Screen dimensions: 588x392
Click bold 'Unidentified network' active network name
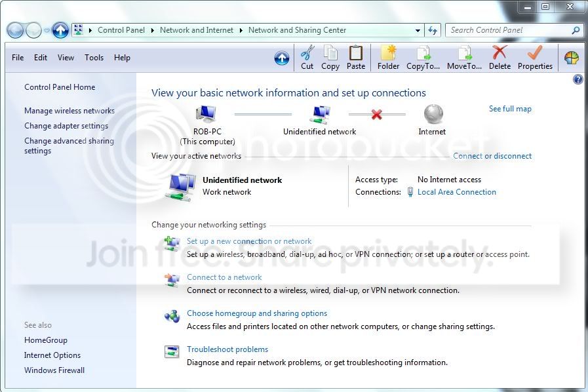tap(243, 180)
